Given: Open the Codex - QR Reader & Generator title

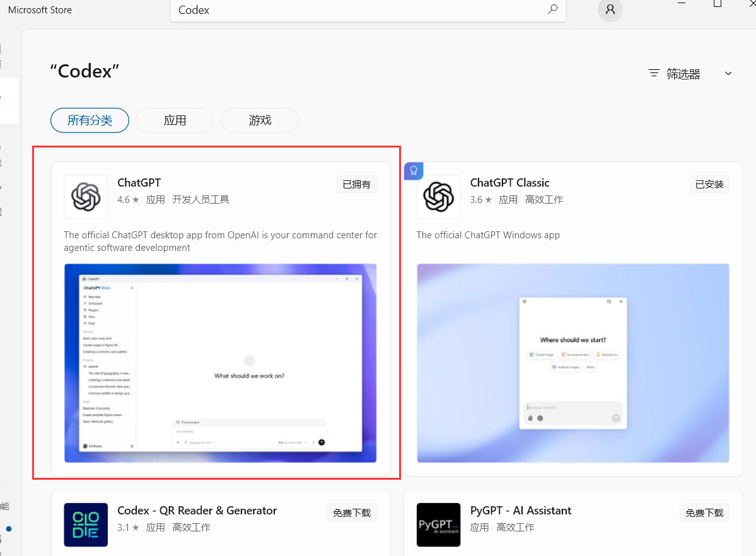Looking at the screenshot, I should click(197, 511).
